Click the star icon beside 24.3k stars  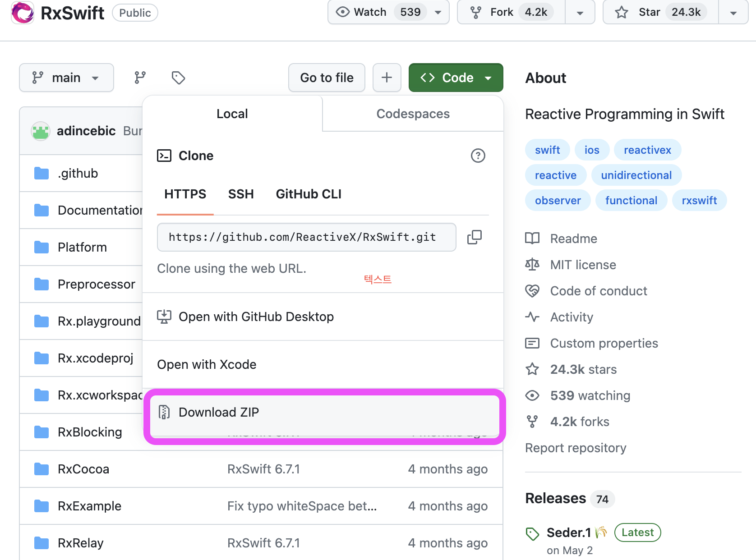(532, 369)
